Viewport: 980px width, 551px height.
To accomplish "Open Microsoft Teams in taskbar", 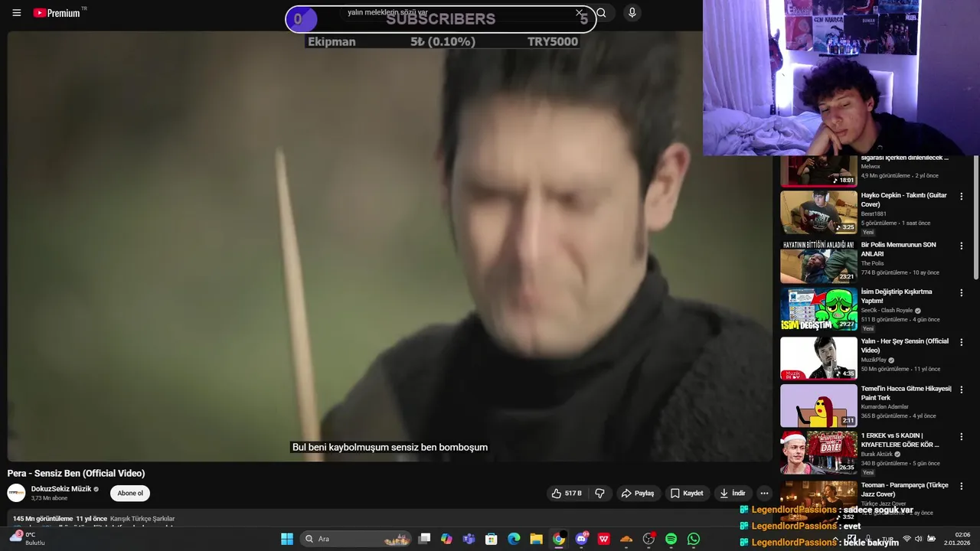I will coord(469,539).
